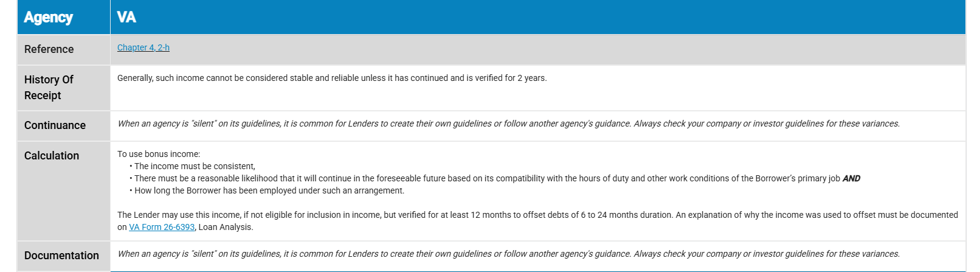Click the sentence beginning 'Generally, such income'
The height and width of the screenshot is (272, 980).
tap(331, 78)
